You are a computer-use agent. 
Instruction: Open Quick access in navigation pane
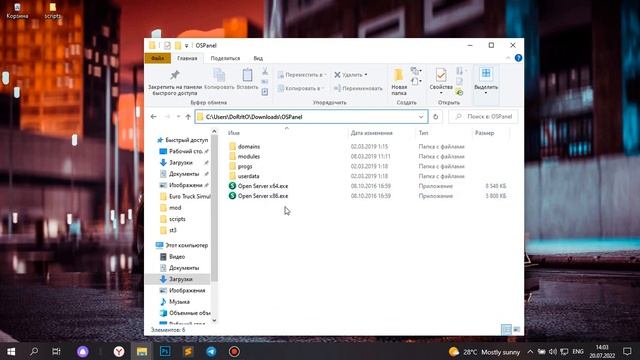click(x=182, y=140)
